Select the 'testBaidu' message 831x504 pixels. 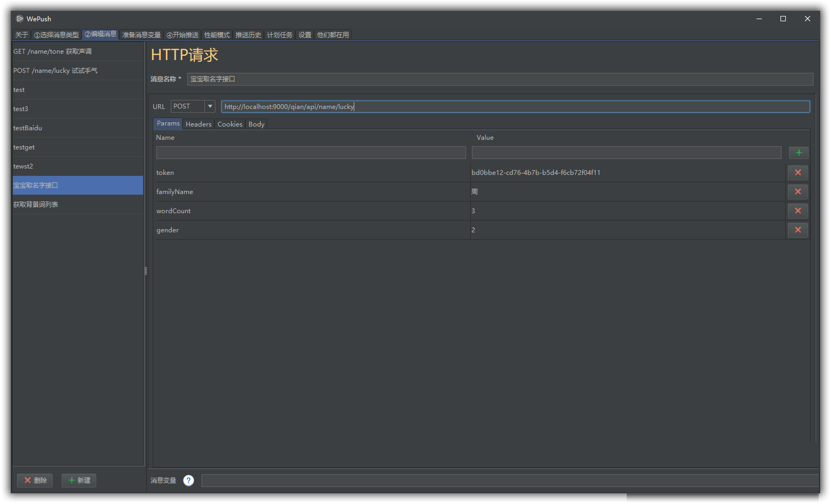[x=78, y=128]
